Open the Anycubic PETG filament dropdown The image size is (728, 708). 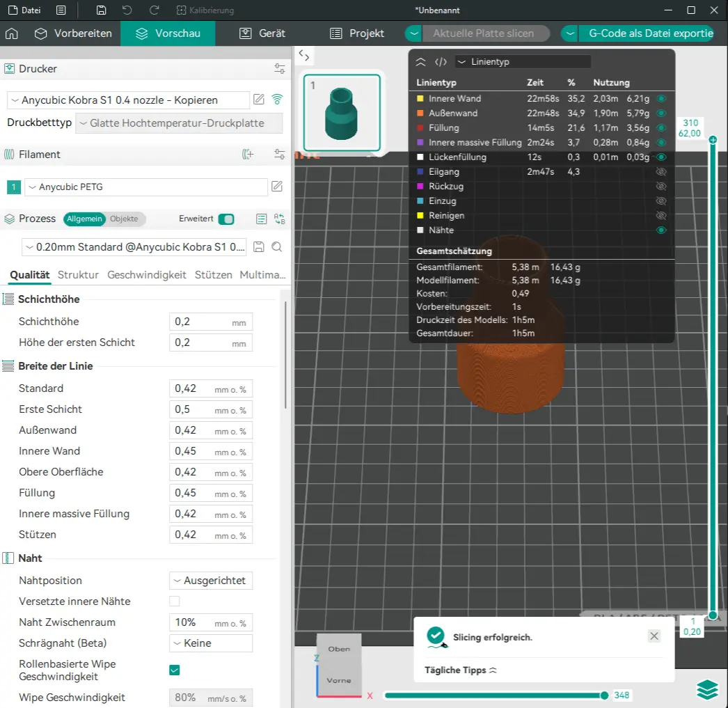tap(145, 187)
